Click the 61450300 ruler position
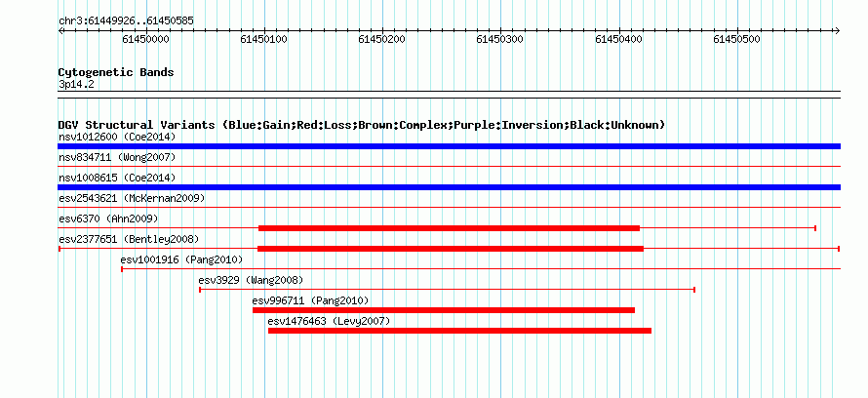 (x=500, y=39)
